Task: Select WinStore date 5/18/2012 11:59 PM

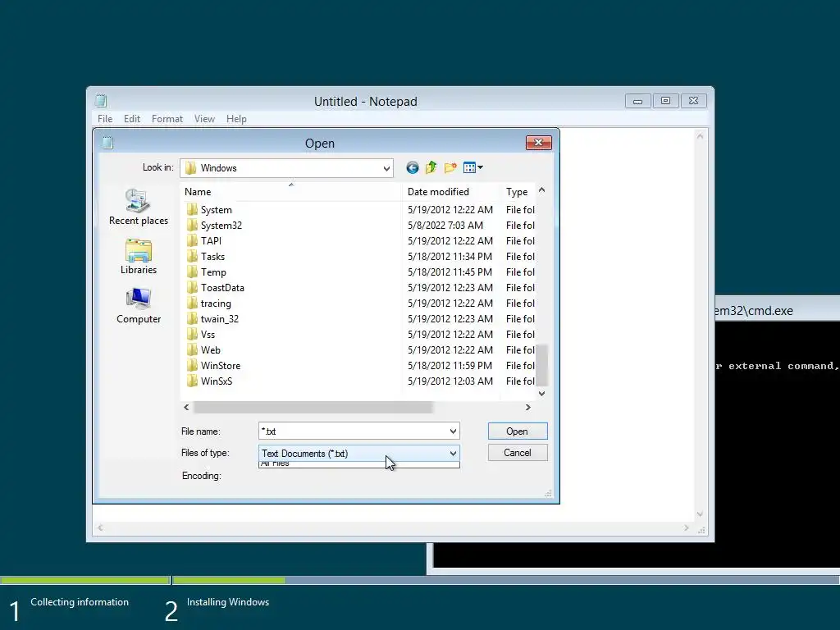Action: pos(450,365)
